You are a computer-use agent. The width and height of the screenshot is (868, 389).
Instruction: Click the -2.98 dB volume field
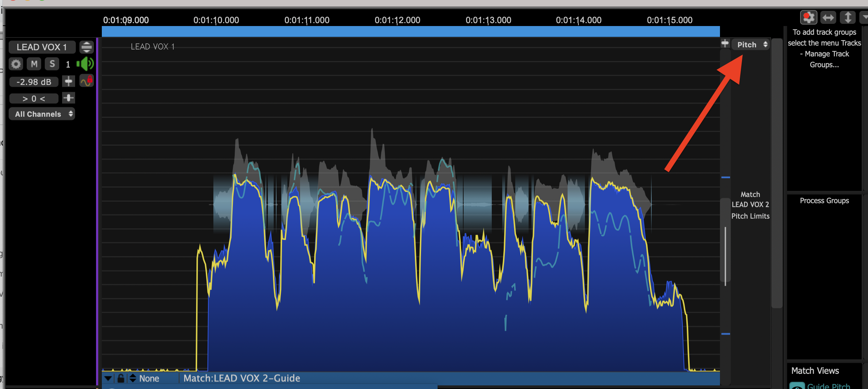click(x=34, y=82)
